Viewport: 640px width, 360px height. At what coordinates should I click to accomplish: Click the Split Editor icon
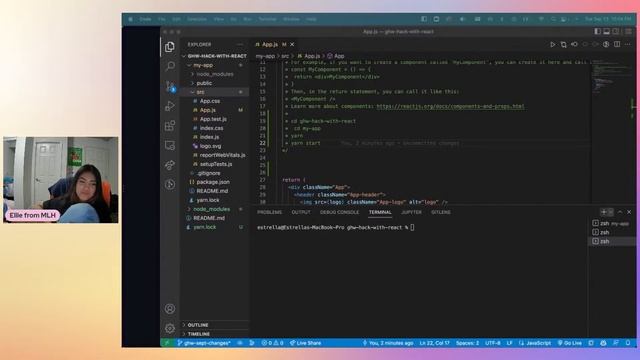(617, 44)
